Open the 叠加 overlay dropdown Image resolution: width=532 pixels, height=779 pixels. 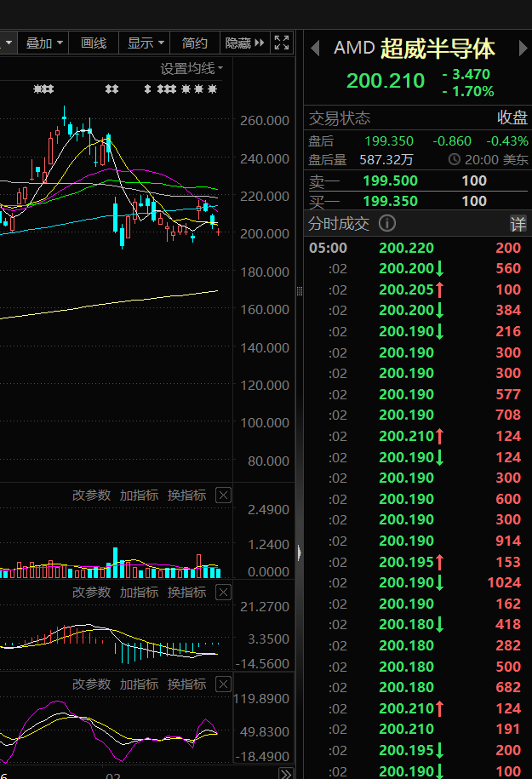[43, 43]
